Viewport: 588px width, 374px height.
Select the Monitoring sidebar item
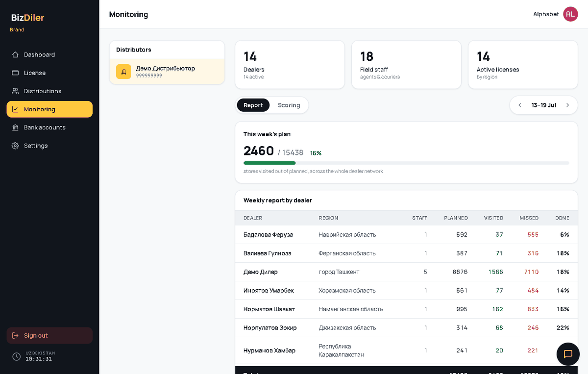point(49,109)
